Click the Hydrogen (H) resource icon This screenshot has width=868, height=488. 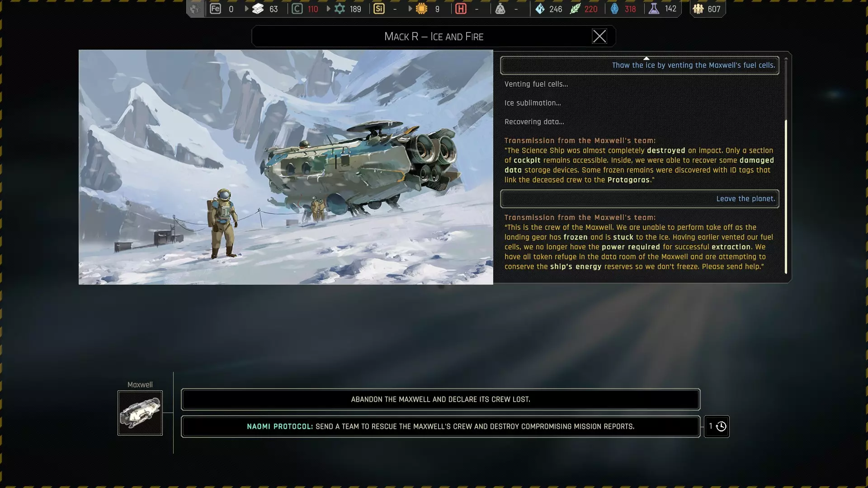coord(461,9)
